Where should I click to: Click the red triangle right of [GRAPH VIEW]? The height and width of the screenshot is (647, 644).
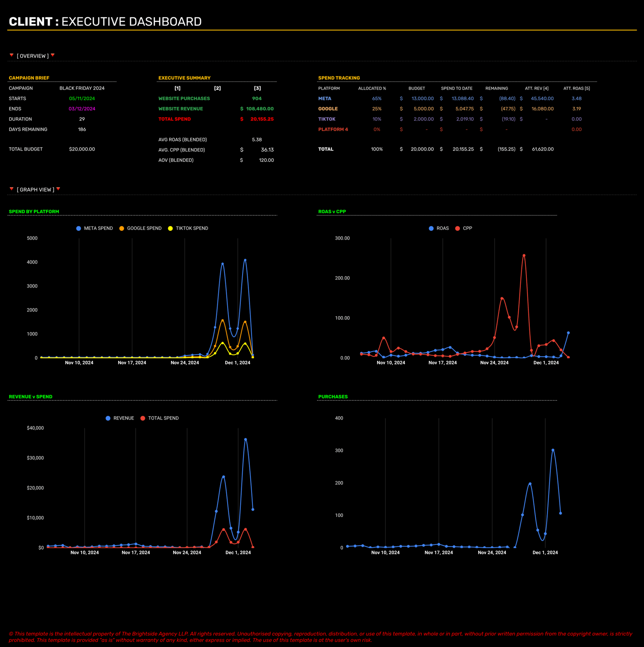[x=58, y=189]
